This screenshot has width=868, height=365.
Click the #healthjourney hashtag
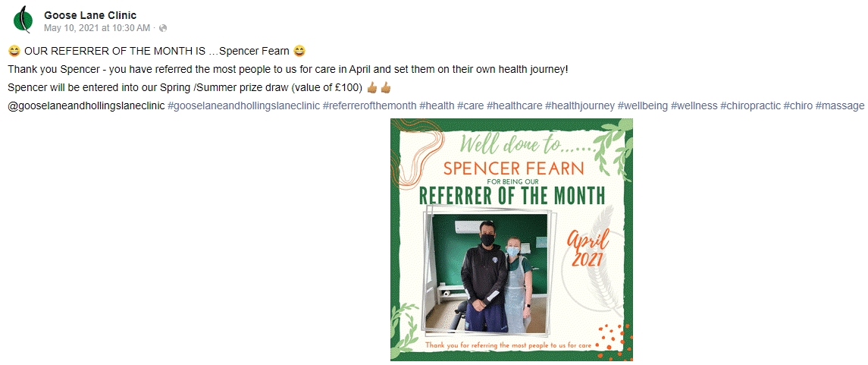[x=578, y=105]
